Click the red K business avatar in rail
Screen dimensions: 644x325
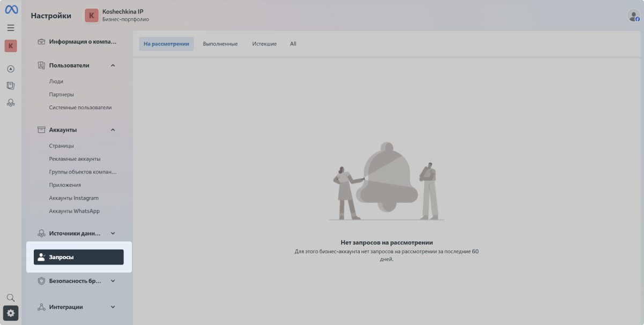11,46
